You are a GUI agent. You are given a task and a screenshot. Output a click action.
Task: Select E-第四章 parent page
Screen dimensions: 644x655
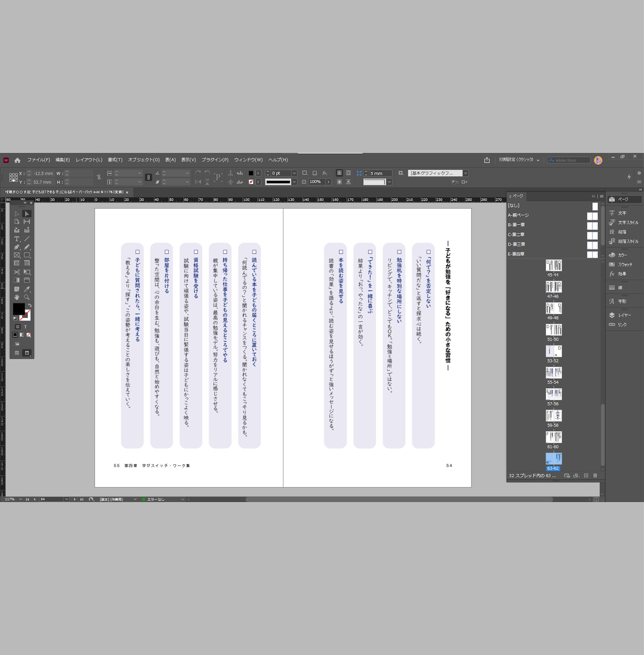point(553,254)
